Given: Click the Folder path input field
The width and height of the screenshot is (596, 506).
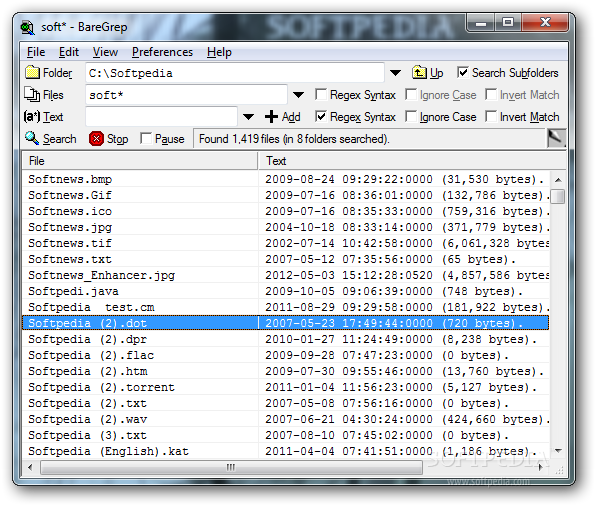Looking at the screenshot, I should coord(235,73).
